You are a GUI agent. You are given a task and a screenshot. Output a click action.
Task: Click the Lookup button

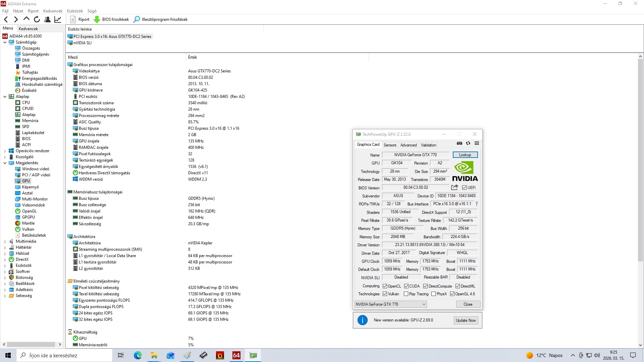click(465, 155)
